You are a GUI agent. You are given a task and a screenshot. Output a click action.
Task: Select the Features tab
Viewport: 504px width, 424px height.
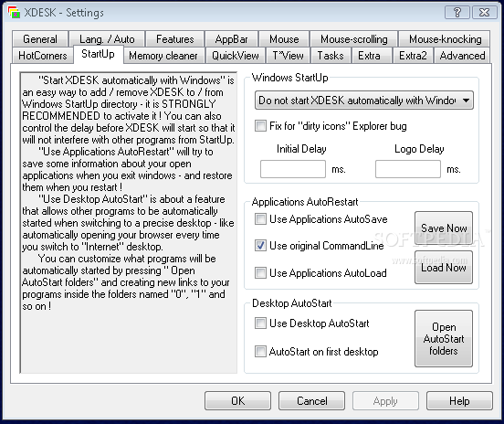click(175, 39)
